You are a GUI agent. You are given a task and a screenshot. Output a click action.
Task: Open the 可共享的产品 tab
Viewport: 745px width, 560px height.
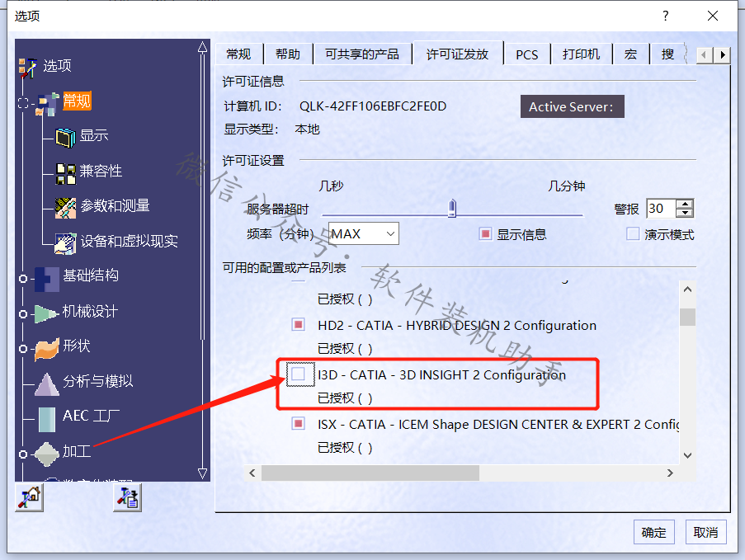pyautogui.click(x=362, y=54)
